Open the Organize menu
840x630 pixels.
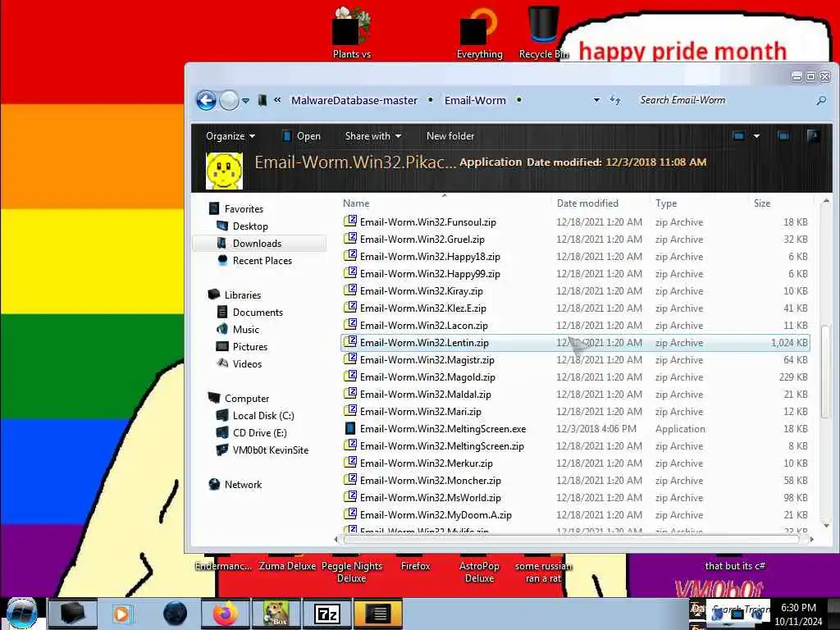coord(231,136)
